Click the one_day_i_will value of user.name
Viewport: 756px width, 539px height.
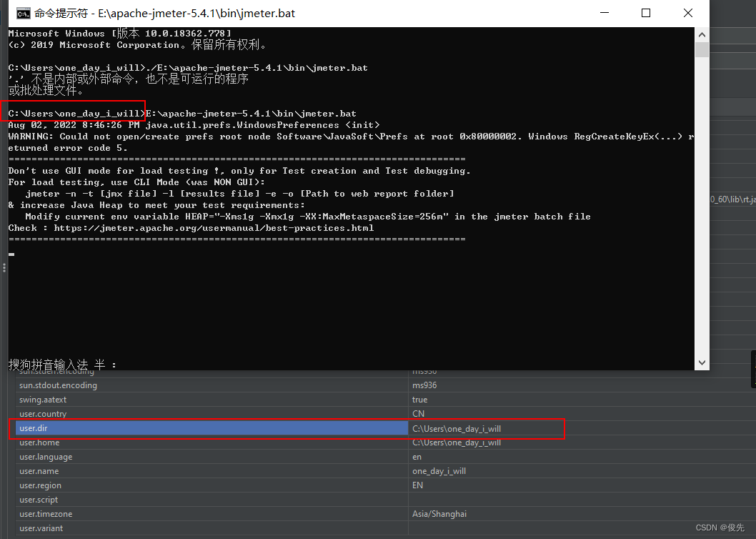click(x=439, y=471)
